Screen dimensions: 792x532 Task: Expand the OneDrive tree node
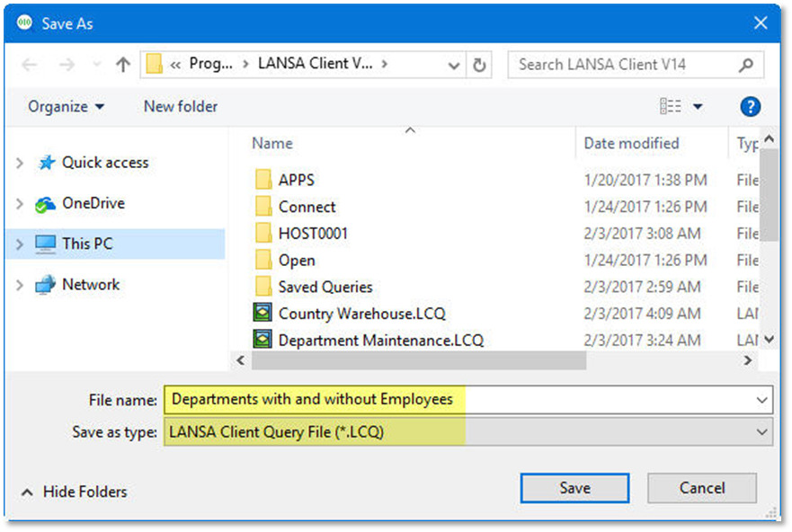pos(20,204)
